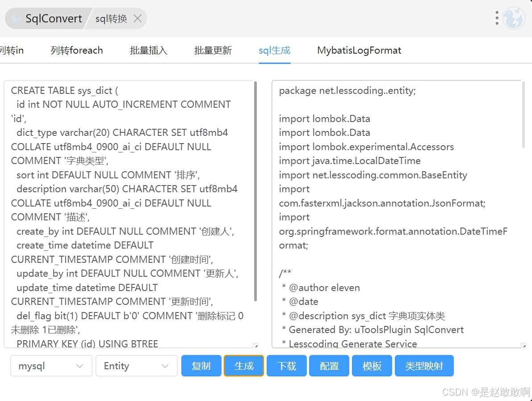Close the sql转换 plugin tag
532x401 pixels.
click(x=138, y=18)
